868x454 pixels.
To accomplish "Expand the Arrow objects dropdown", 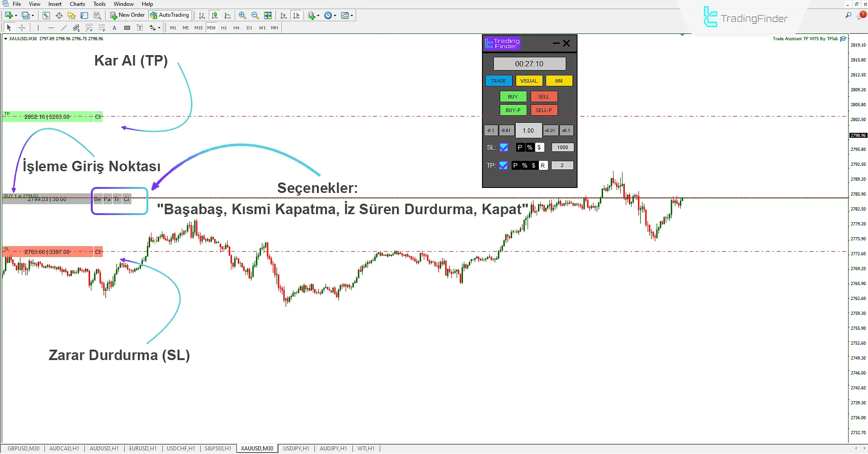I will tap(159, 28).
